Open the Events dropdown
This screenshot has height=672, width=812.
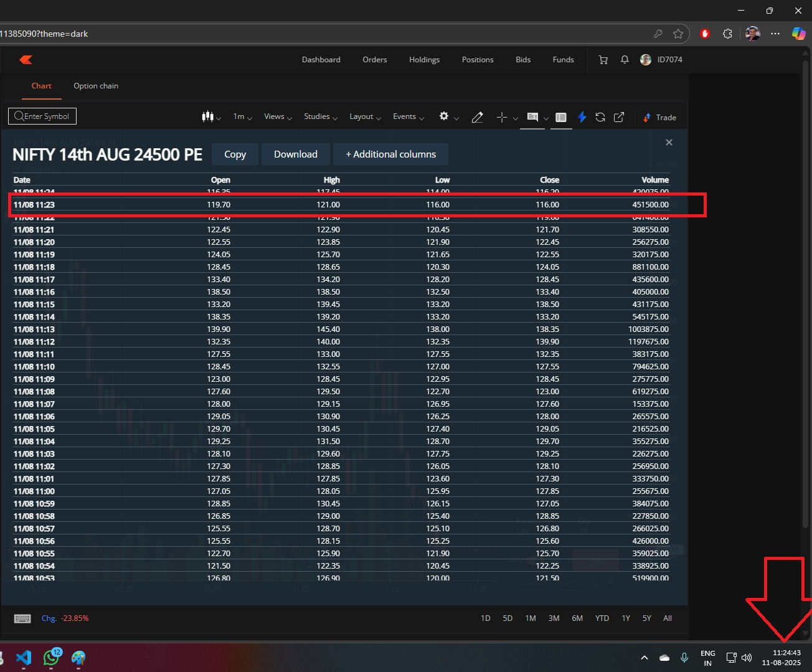pyautogui.click(x=408, y=116)
